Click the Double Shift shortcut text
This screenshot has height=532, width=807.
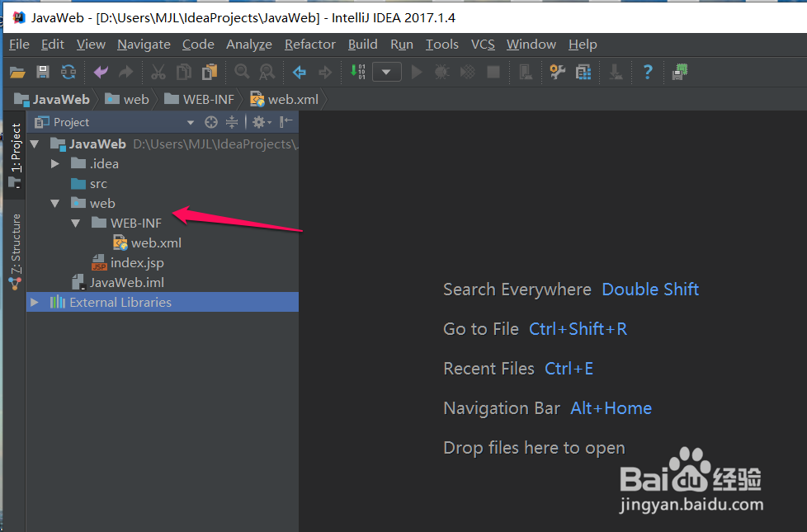tap(650, 290)
